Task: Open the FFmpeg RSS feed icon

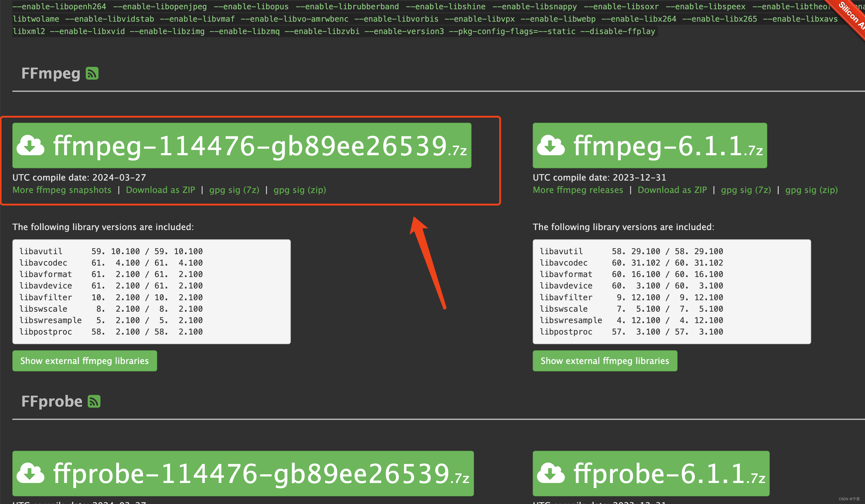Action: [92, 73]
